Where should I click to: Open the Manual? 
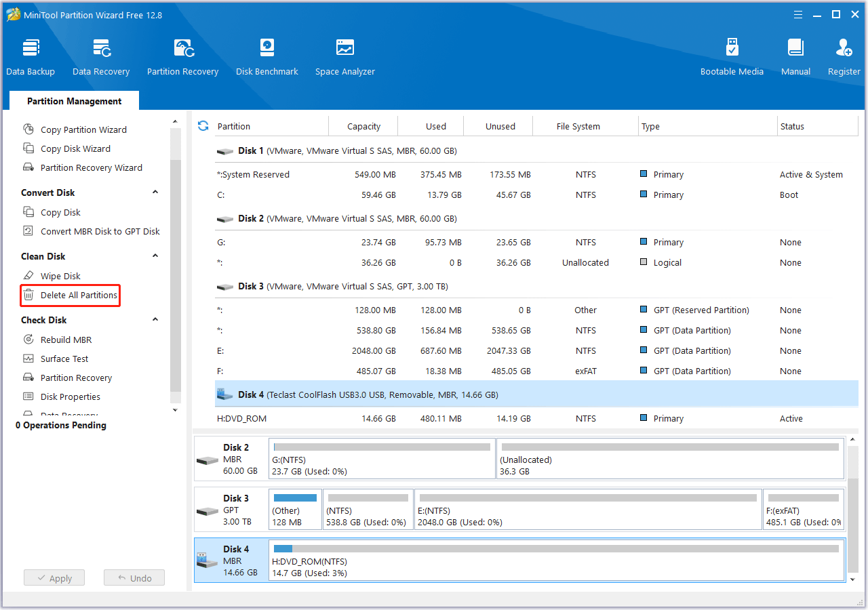click(x=795, y=57)
